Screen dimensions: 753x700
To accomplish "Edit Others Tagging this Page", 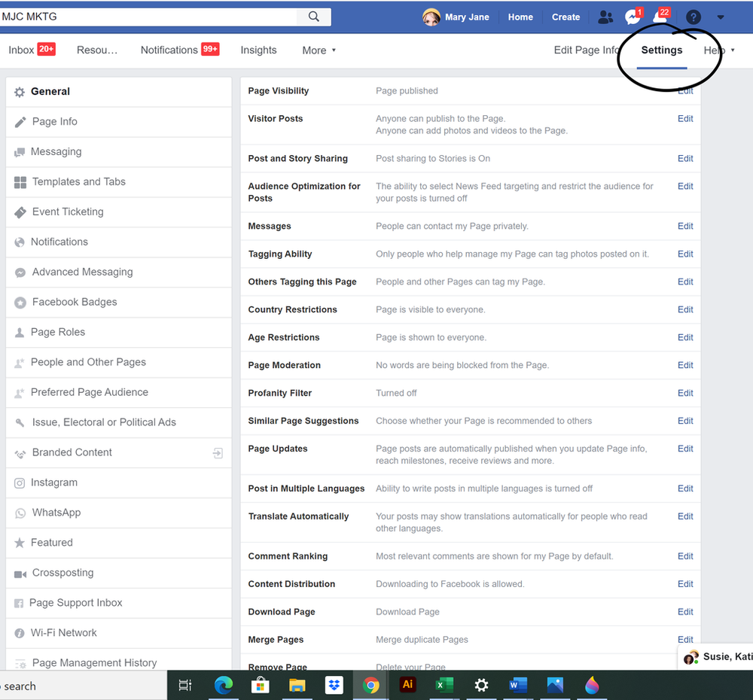I will [684, 282].
